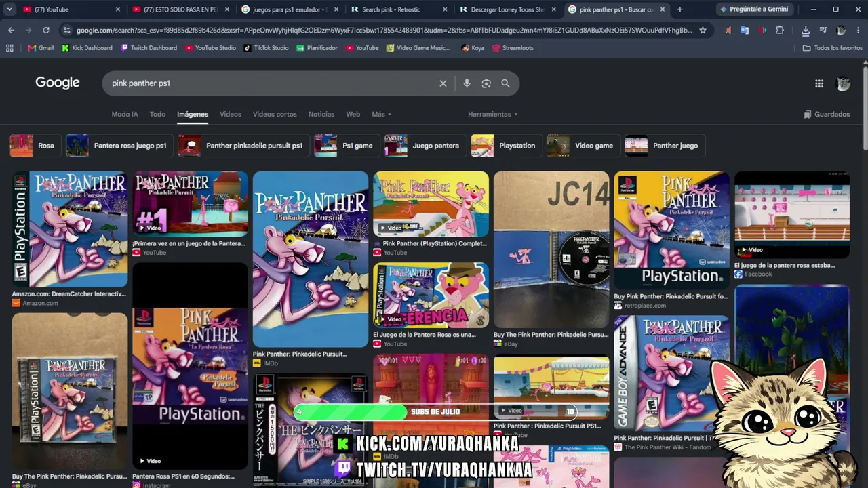Open the Chrome profile avatar
Screen dimensions: 868x488
pos(841,30)
